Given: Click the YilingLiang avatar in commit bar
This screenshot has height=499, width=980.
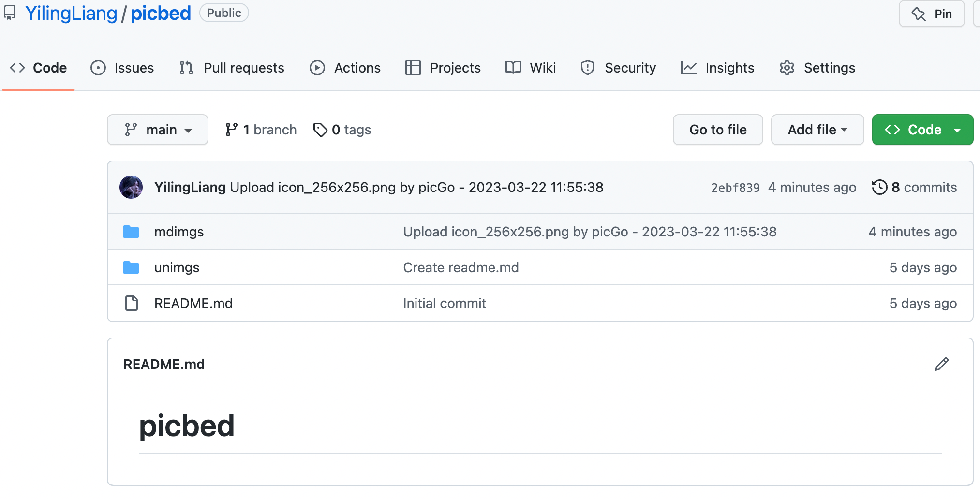Looking at the screenshot, I should (131, 187).
